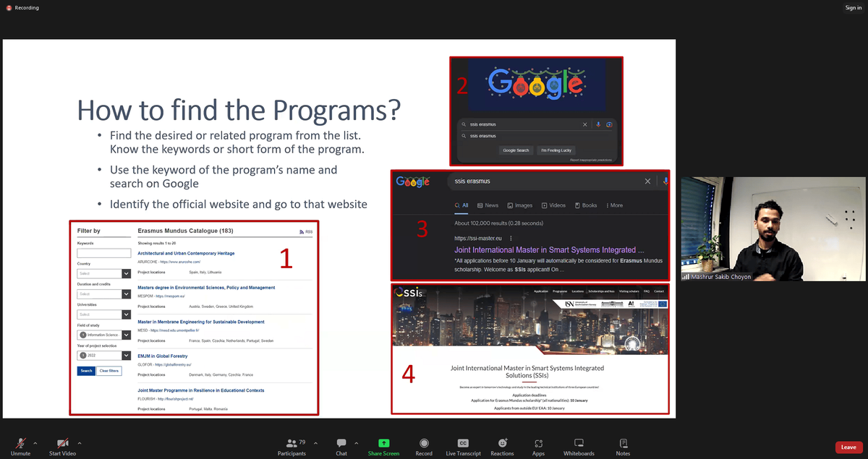Expand the chevron next to Chat

coord(356,442)
